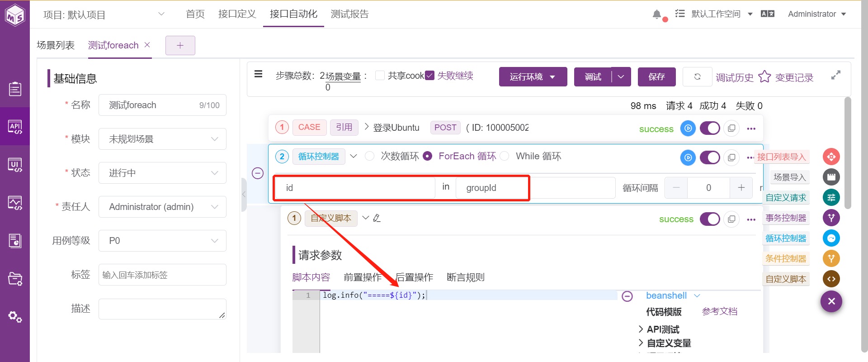Open the 断言规则 tab
Viewport: 868px width, 362px height.
coord(466,277)
